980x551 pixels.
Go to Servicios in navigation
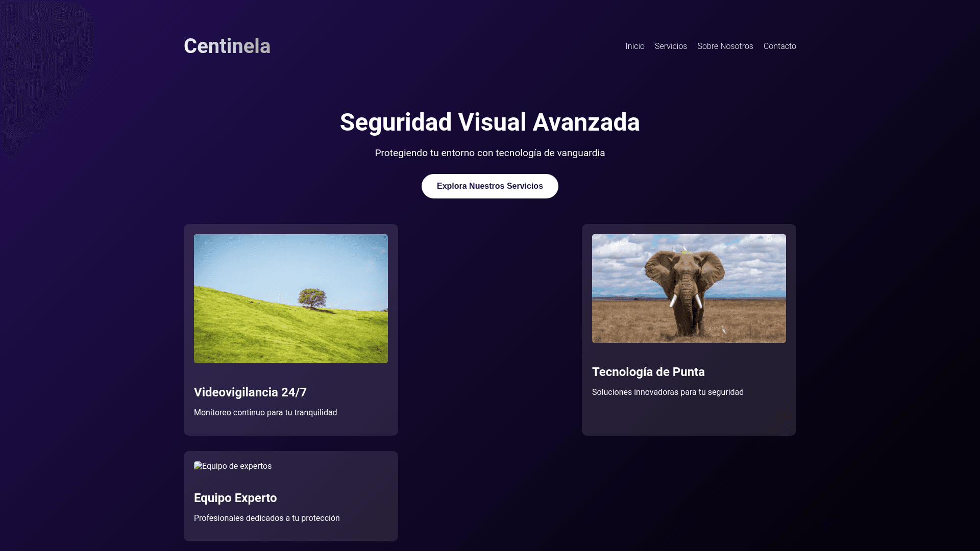click(x=670, y=46)
